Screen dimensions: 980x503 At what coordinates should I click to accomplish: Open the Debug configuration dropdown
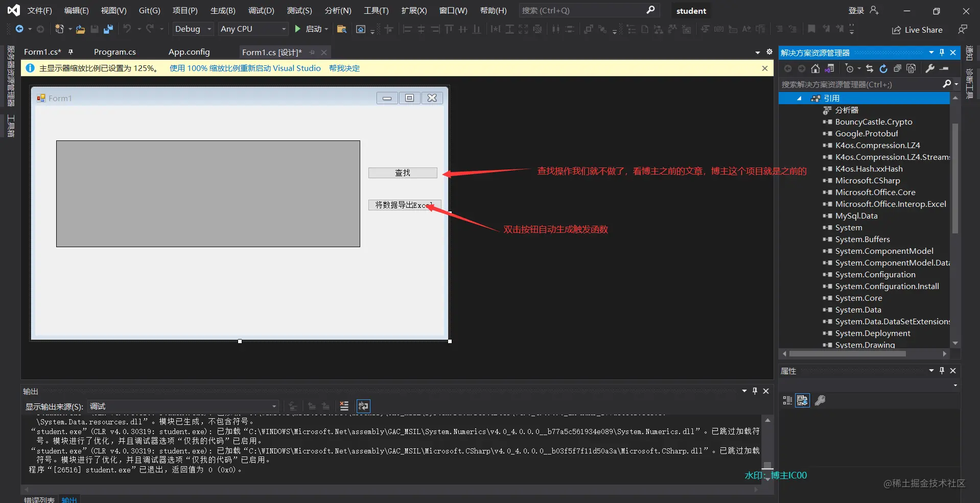tap(192, 29)
